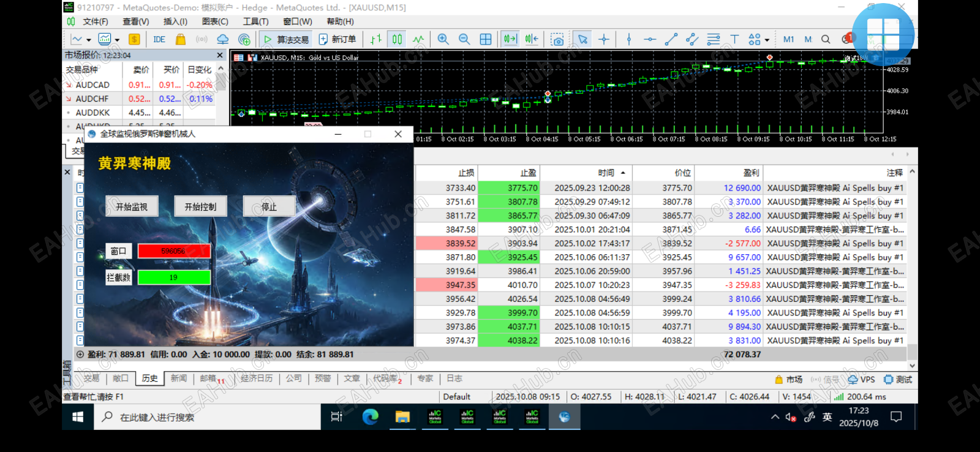980x452 pixels.
Task: Select the cursor arrow tool
Action: [x=582, y=39]
